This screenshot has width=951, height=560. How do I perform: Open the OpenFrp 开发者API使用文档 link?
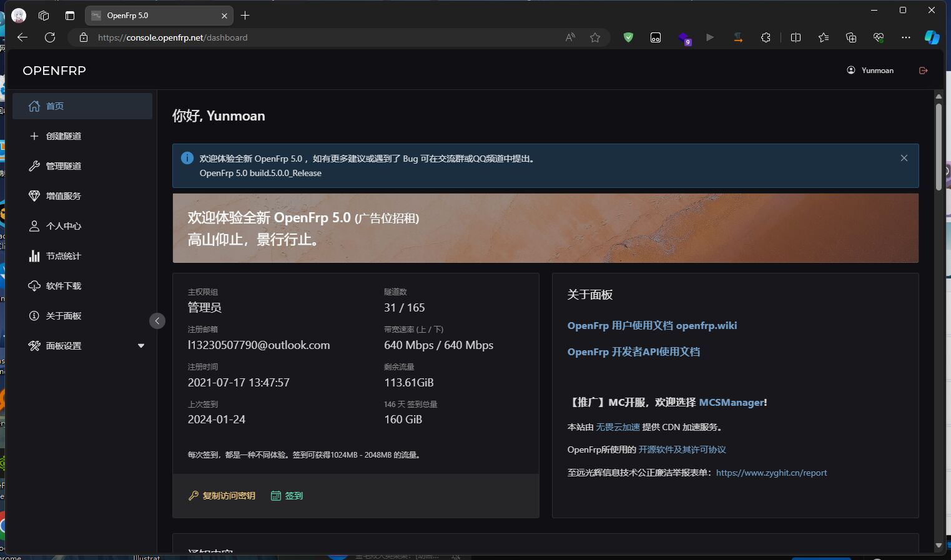point(633,351)
